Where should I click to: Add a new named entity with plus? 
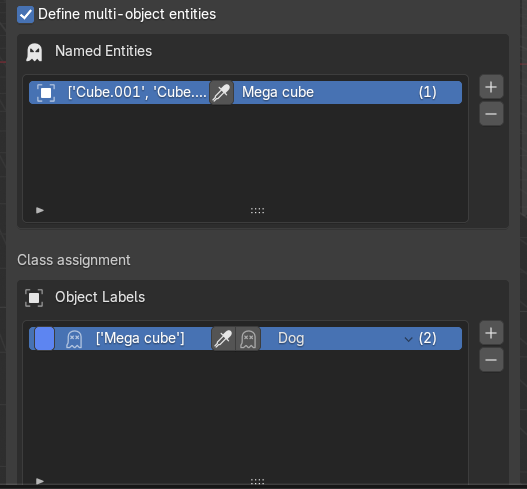tap(491, 87)
